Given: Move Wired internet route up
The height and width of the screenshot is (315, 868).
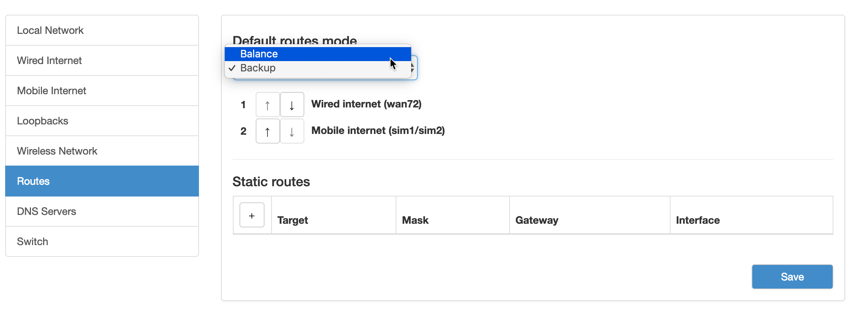Looking at the screenshot, I should click(x=267, y=105).
